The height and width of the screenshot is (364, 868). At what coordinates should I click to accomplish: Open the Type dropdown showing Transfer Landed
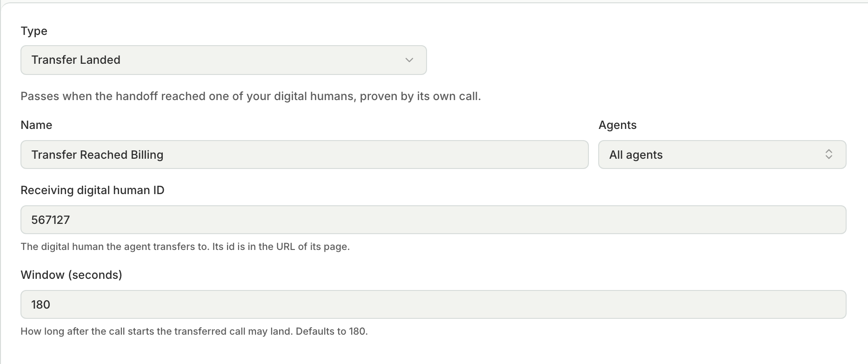click(x=224, y=60)
